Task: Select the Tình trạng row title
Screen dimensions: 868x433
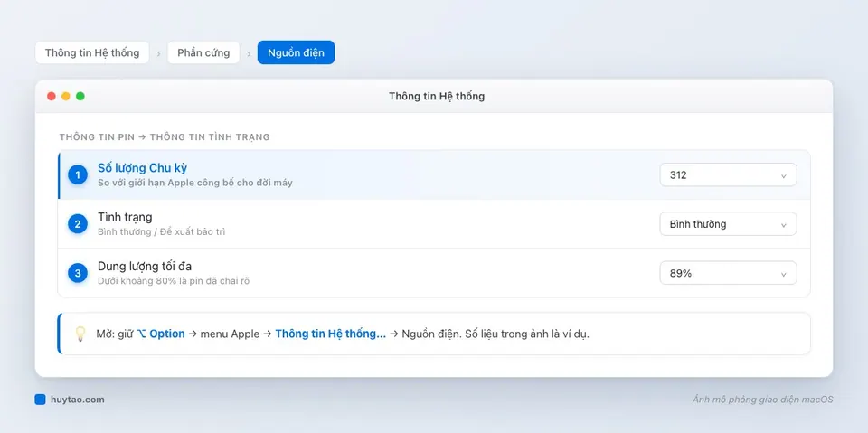Action: pyautogui.click(x=125, y=217)
